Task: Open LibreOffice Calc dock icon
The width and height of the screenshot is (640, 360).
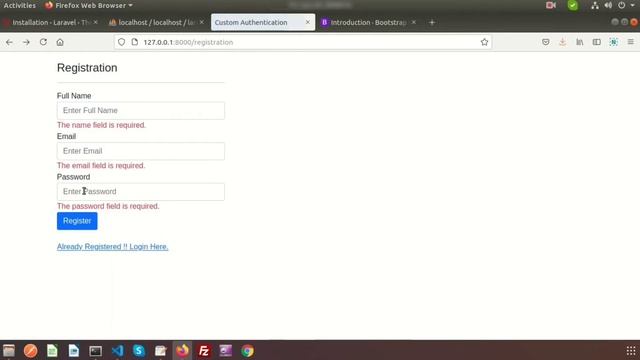Action: click(52, 351)
